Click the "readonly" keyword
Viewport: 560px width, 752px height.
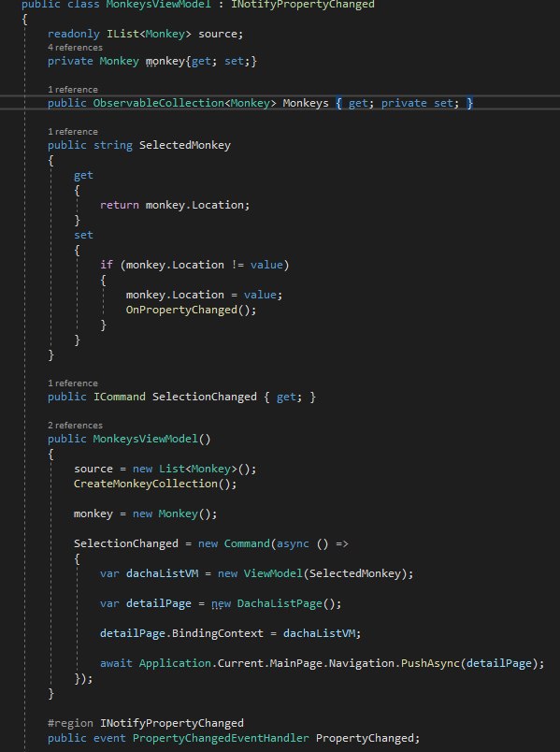point(73,34)
